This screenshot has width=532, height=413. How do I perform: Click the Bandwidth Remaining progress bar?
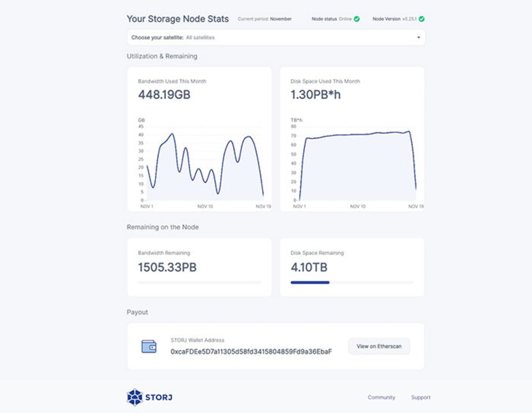pyautogui.click(x=199, y=283)
